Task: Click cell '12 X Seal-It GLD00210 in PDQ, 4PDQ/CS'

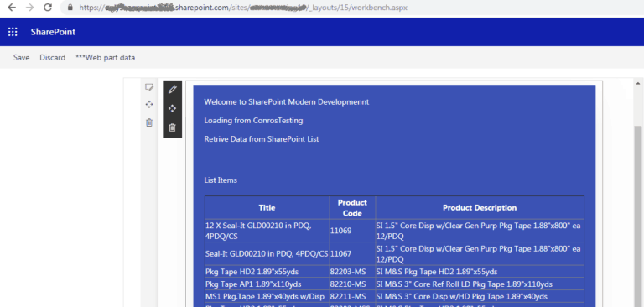Action: coord(267,231)
